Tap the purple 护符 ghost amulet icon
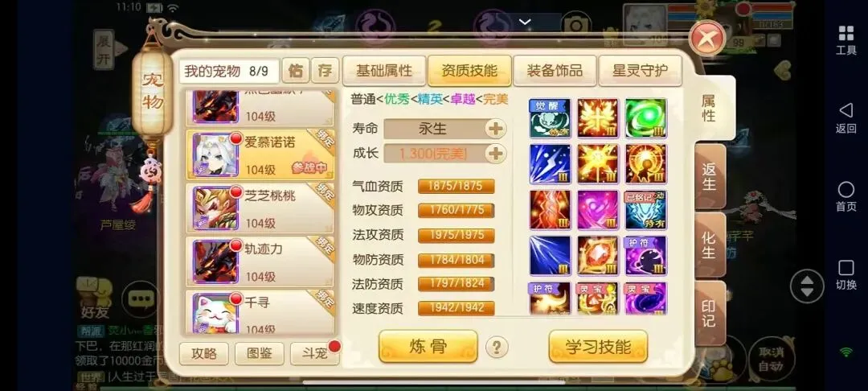Viewport: 868px width, 391px height. coord(645,256)
